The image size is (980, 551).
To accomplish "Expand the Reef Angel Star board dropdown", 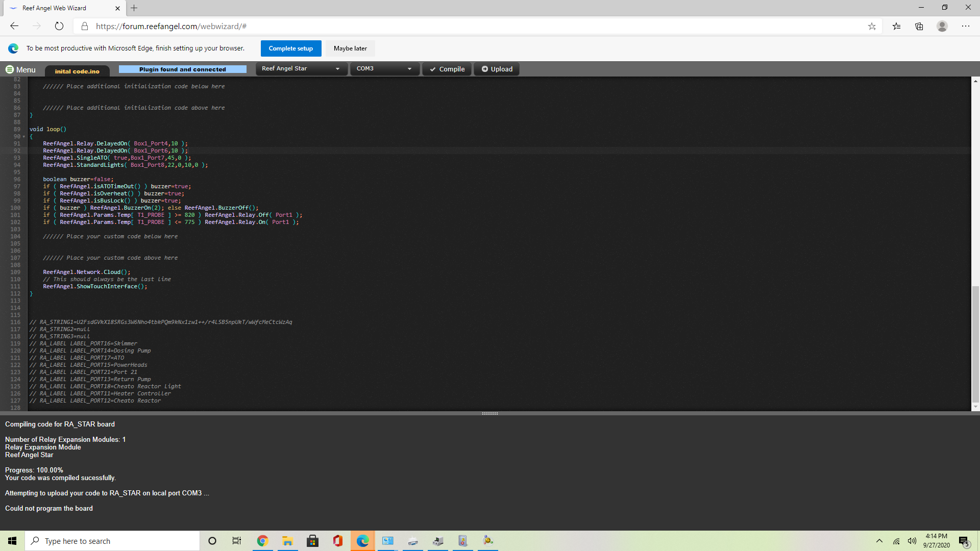I will tap(301, 68).
